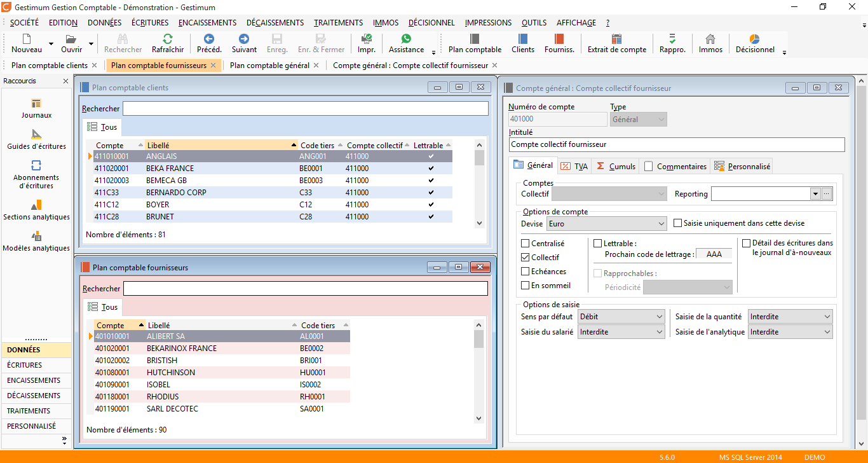Close the Raccourcis panel
The height and width of the screenshot is (463, 868).
pyautogui.click(x=65, y=81)
